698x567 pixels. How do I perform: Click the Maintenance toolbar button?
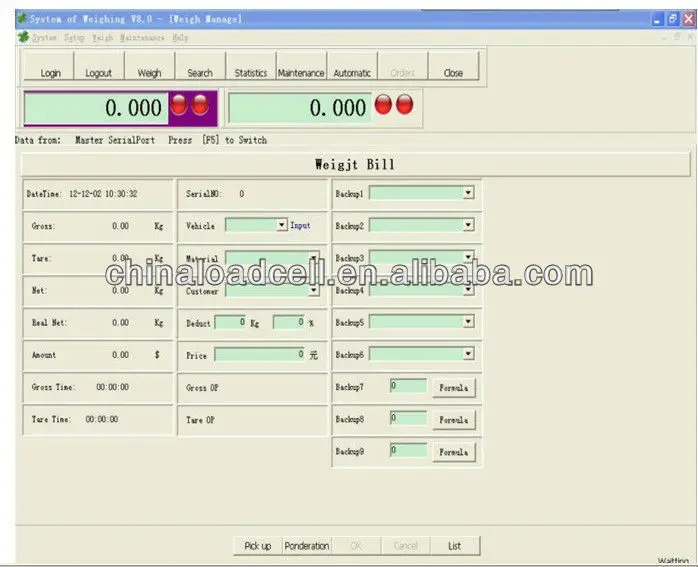click(301, 72)
